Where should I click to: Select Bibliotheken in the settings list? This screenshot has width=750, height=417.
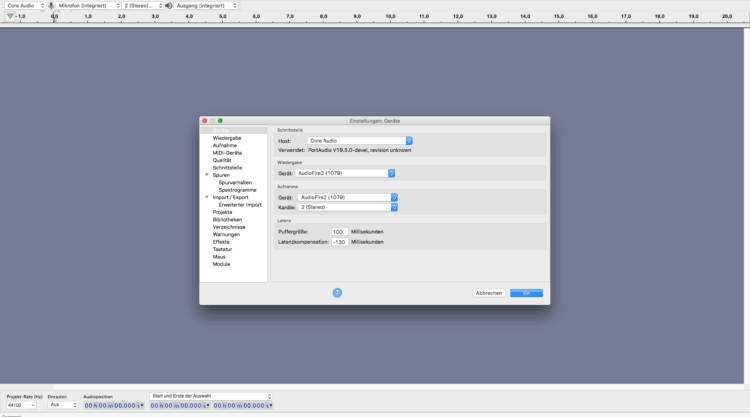pos(227,219)
